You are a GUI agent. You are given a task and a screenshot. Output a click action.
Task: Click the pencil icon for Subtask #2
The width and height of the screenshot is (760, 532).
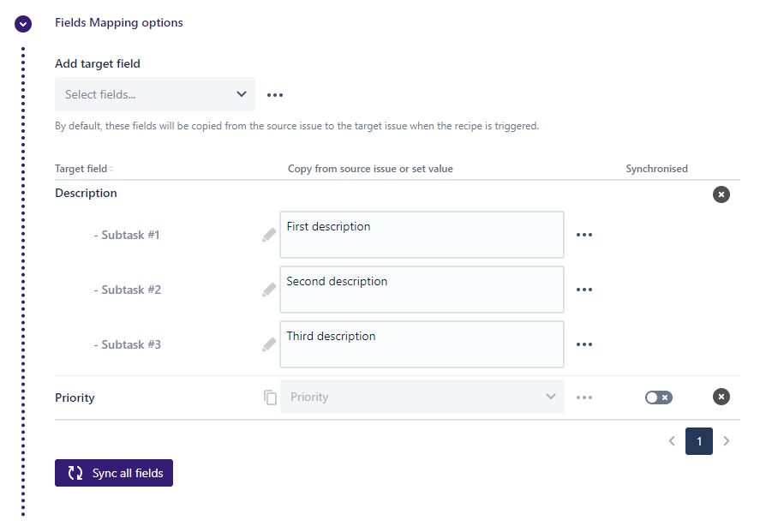click(x=269, y=290)
